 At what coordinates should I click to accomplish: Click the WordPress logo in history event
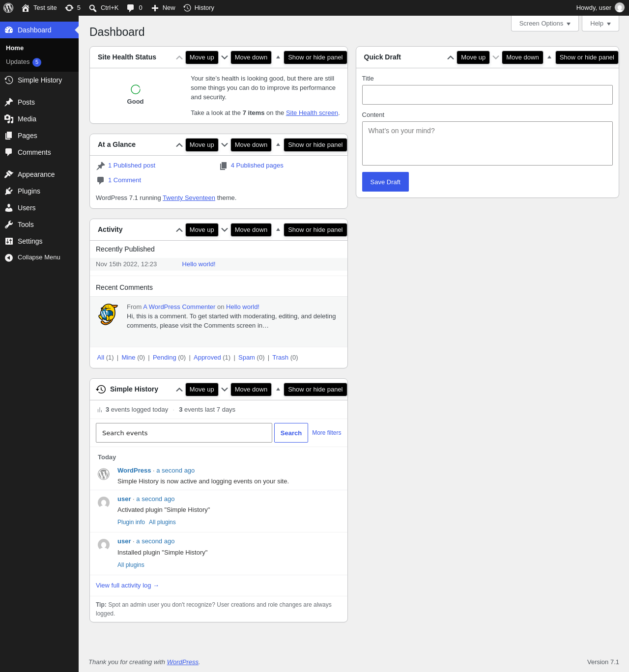pyautogui.click(x=104, y=474)
